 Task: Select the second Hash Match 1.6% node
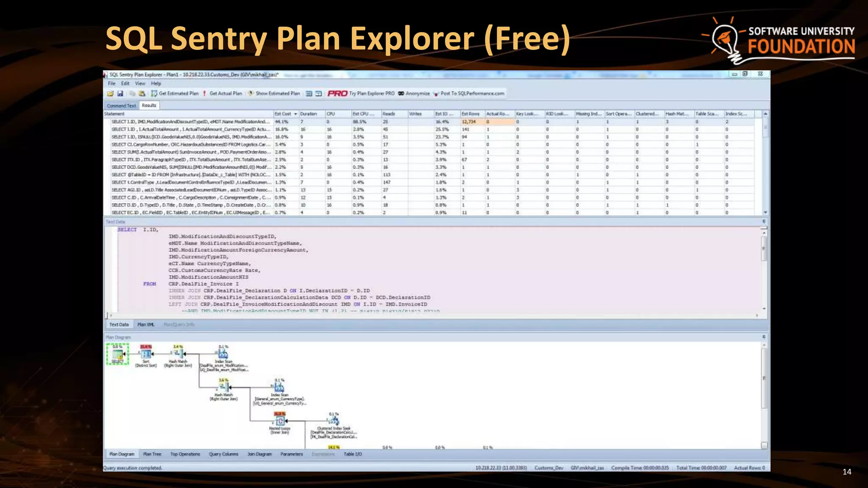(x=224, y=389)
